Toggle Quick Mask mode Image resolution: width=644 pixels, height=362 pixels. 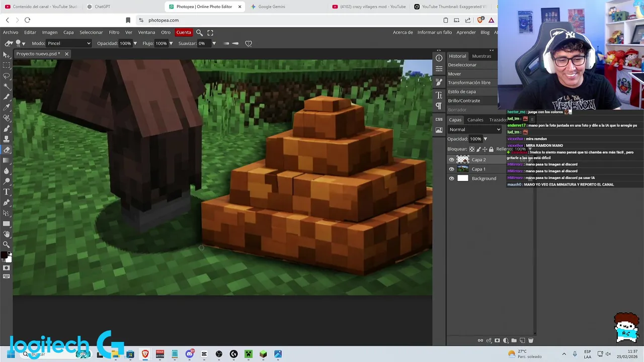pos(6,268)
